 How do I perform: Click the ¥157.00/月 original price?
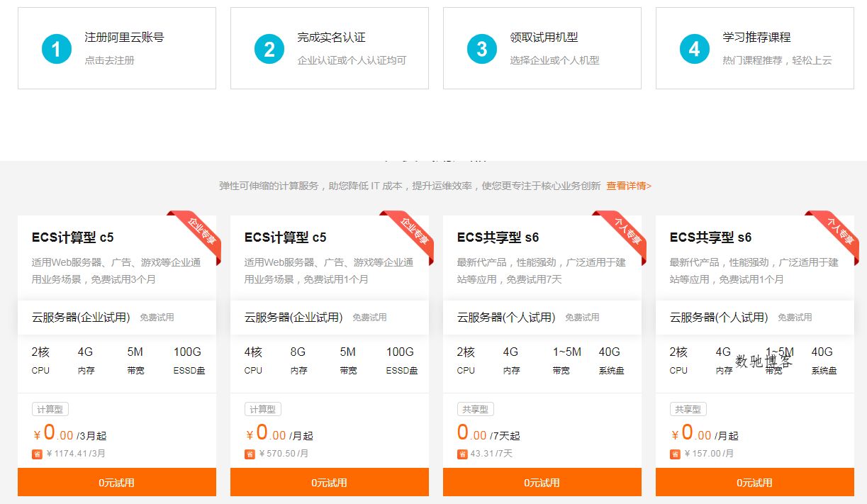709,454
